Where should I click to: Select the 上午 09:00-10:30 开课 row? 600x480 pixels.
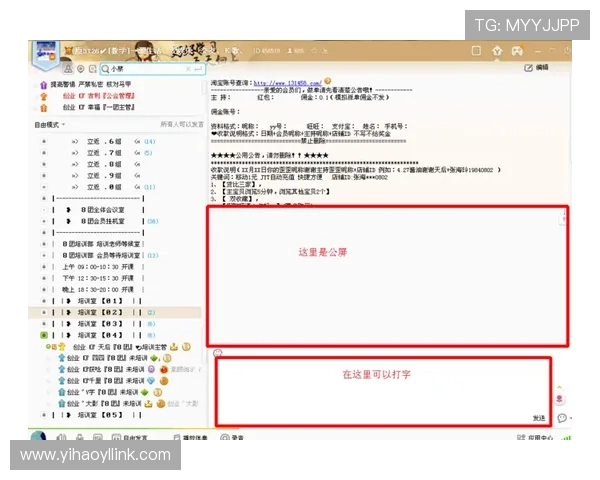click(x=98, y=267)
